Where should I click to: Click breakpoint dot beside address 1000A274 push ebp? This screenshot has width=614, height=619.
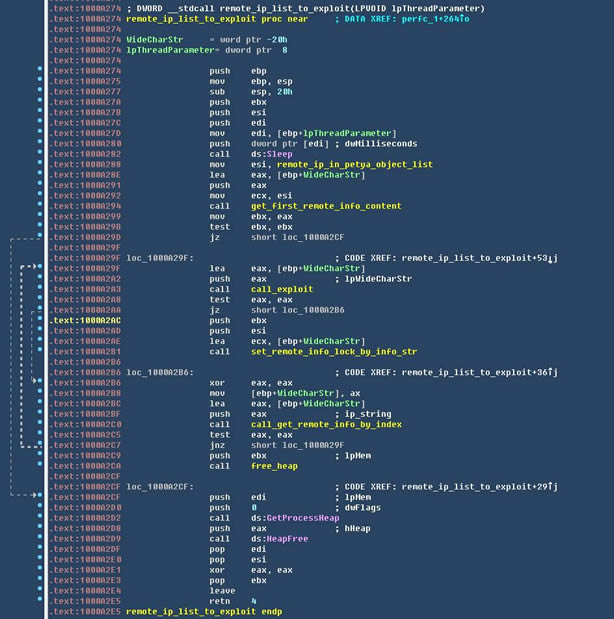pos(40,71)
